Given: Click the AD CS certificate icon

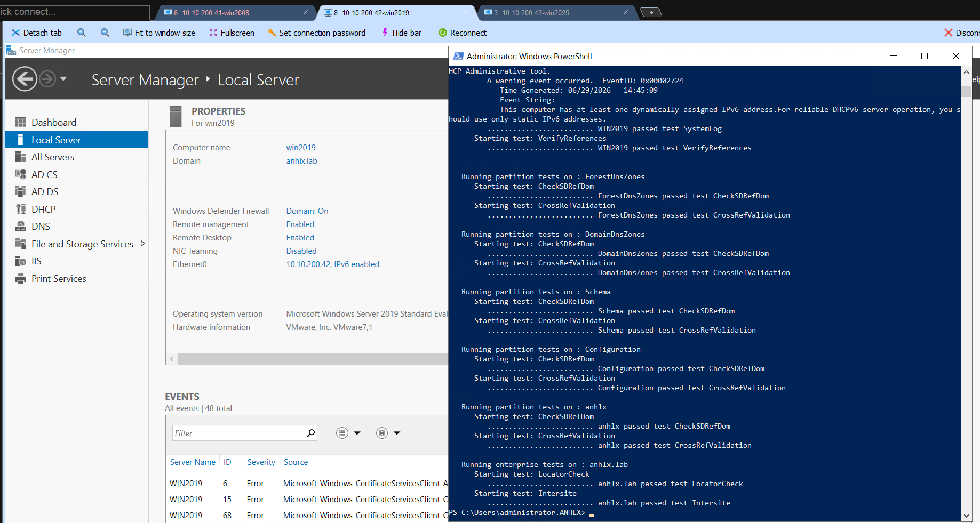Looking at the screenshot, I should [x=21, y=174].
